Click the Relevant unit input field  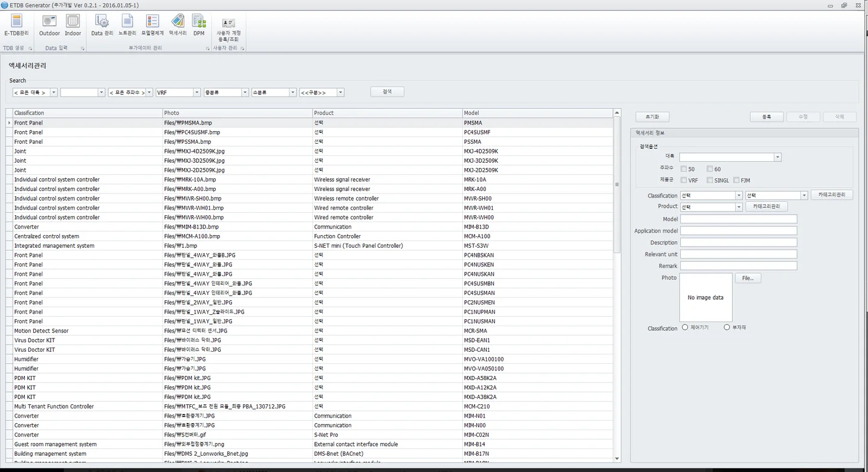739,254
